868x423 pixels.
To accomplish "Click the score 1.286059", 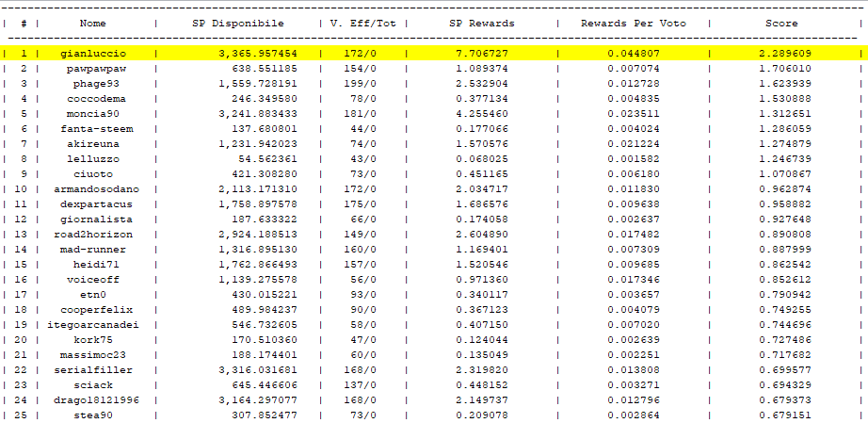I will pos(785,129).
